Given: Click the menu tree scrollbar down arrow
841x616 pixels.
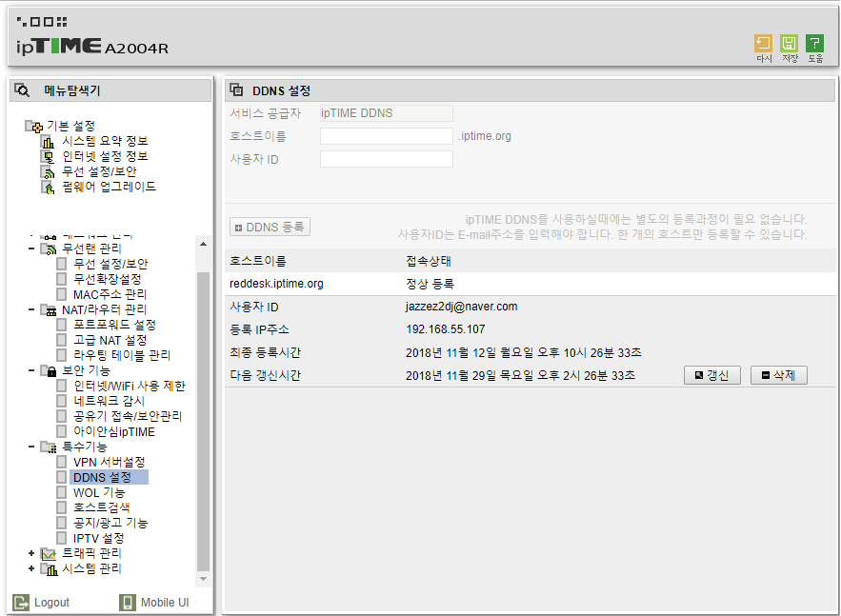Looking at the screenshot, I should point(203,579).
